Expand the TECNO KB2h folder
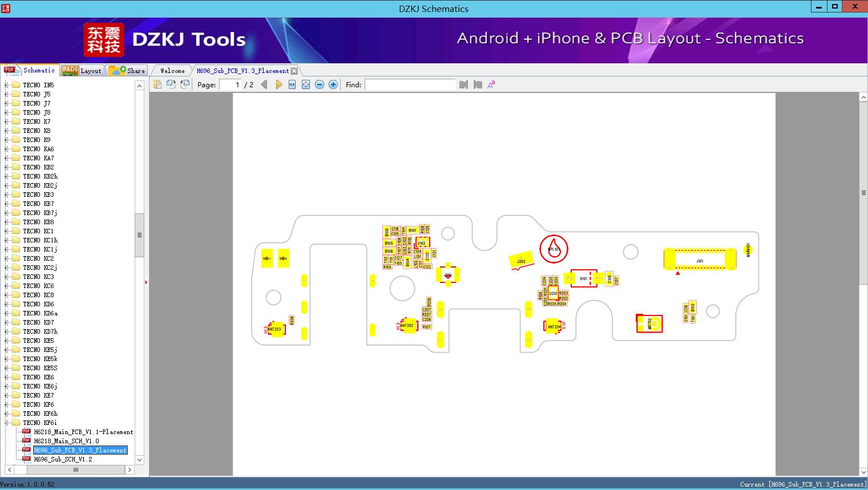868x490 pixels. pyautogui.click(x=6, y=176)
